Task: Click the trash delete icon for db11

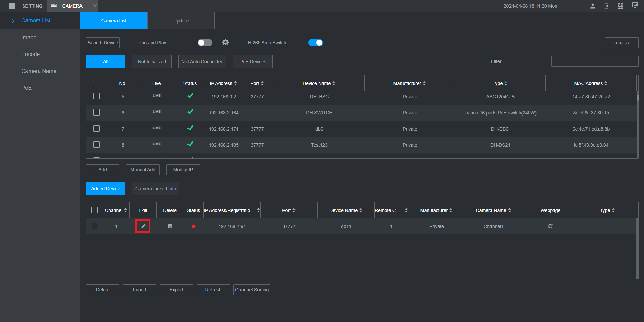Action: (x=170, y=226)
